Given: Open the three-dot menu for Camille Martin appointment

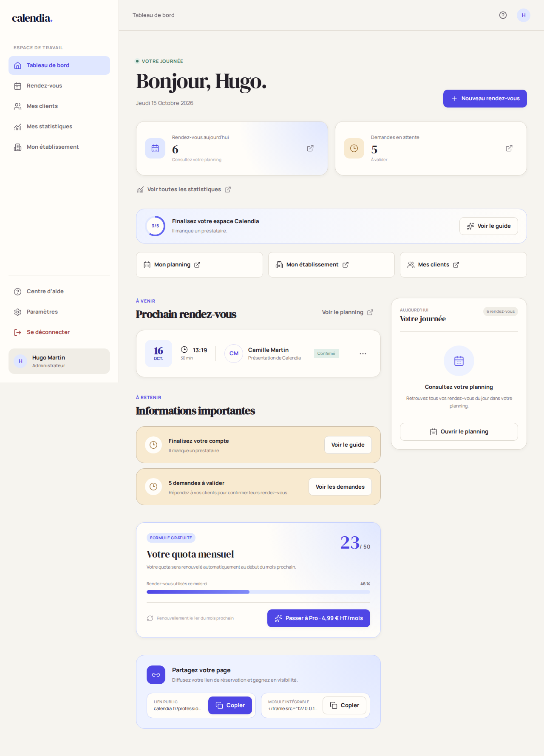Looking at the screenshot, I should (x=363, y=354).
